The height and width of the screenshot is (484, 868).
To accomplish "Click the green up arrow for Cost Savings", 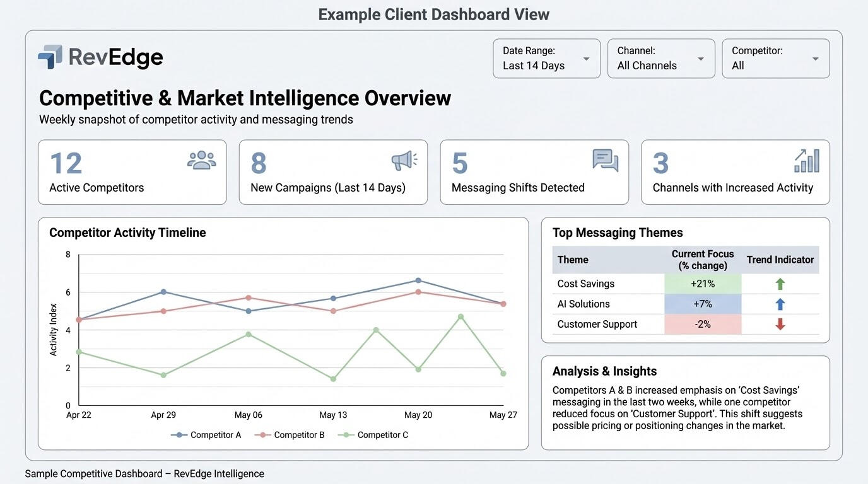I will pyautogui.click(x=780, y=284).
